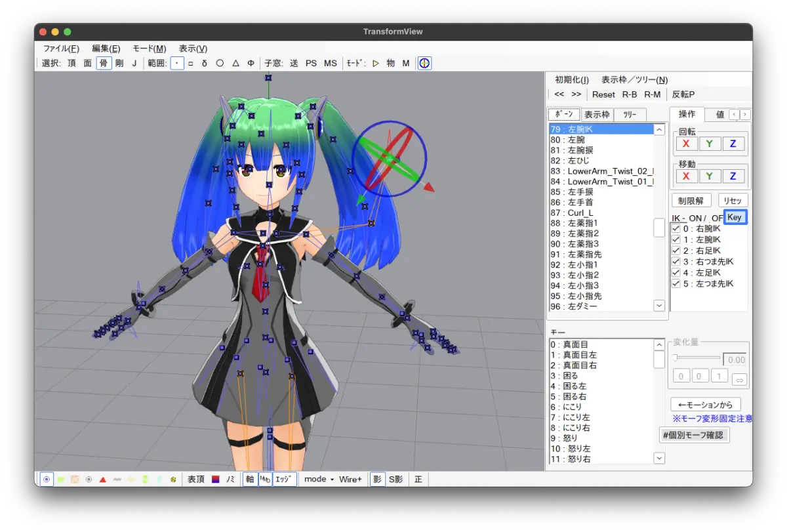The image size is (787, 532).
Task: Uncheck 3 : 右つま先IK checkbox
Action: pos(676,262)
